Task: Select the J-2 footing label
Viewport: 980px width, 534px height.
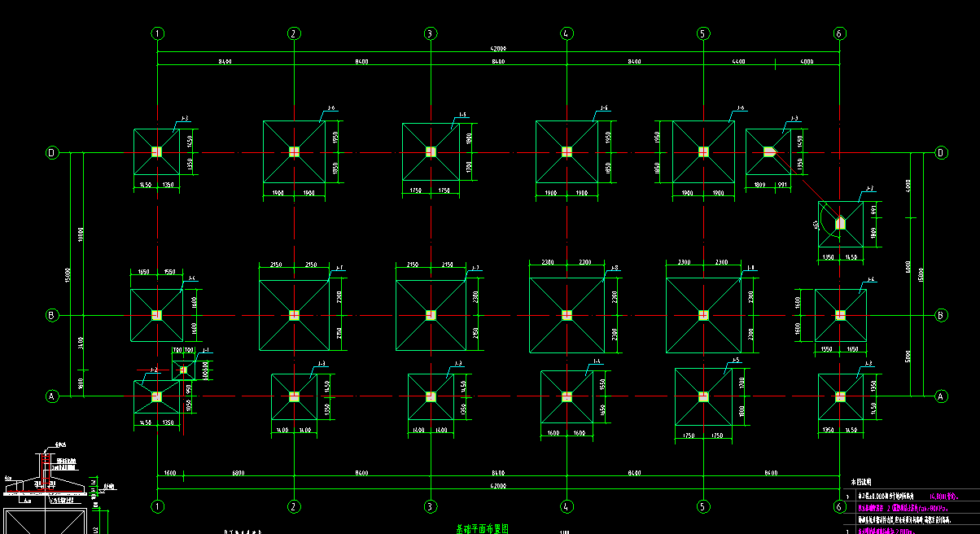Action: tap(153, 370)
